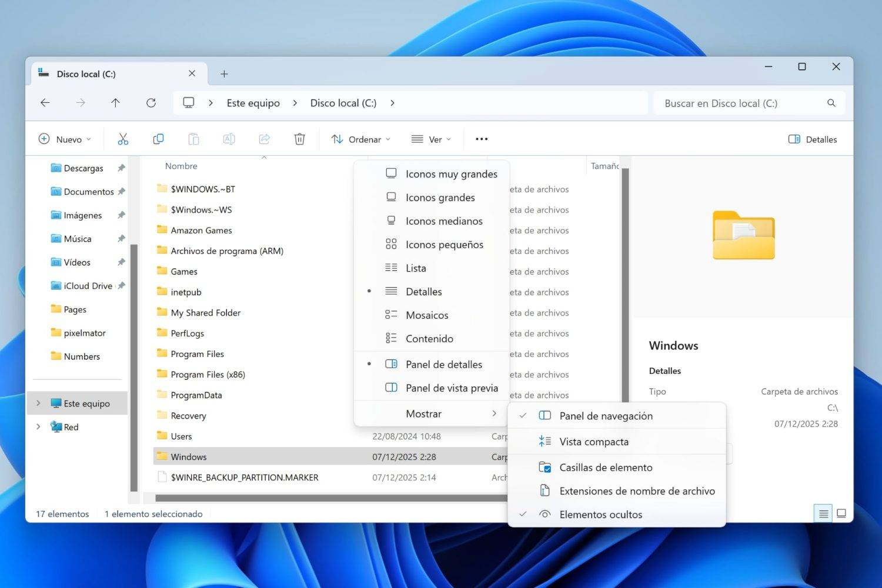882x588 pixels.
Task: Toggle Elementos ocultos visibility
Action: (617, 514)
